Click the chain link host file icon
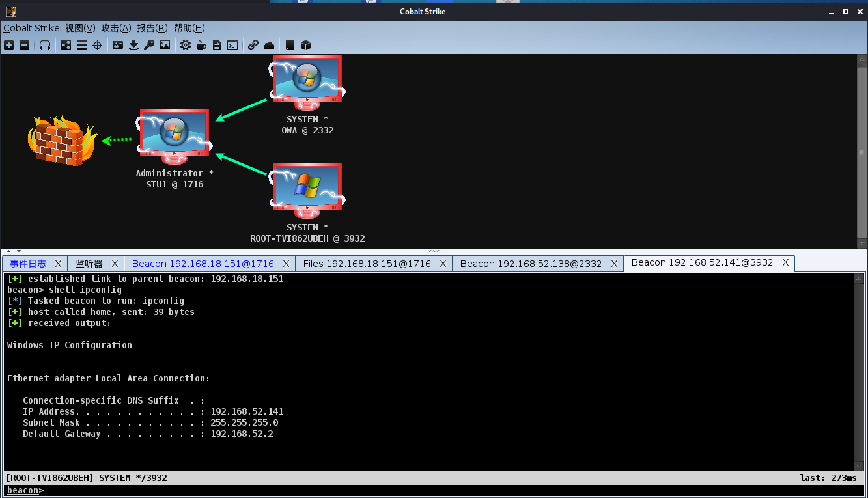868x498 pixels. point(253,45)
